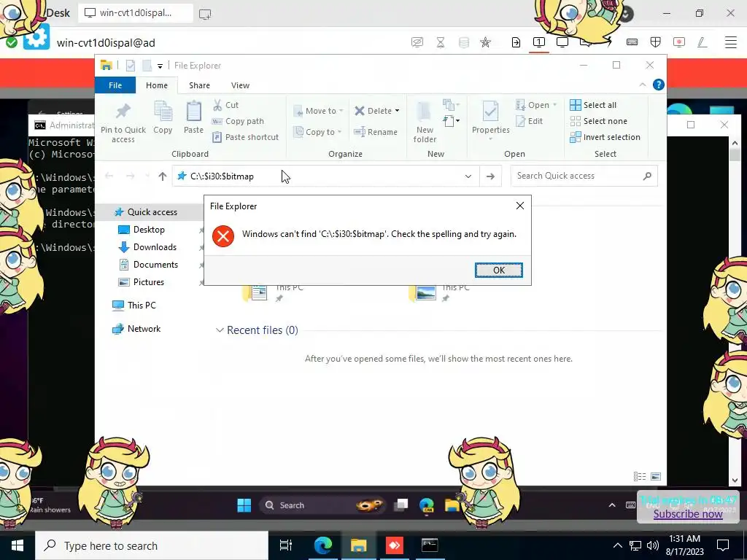Click Subscribe now link
747x560 pixels.
(687, 514)
